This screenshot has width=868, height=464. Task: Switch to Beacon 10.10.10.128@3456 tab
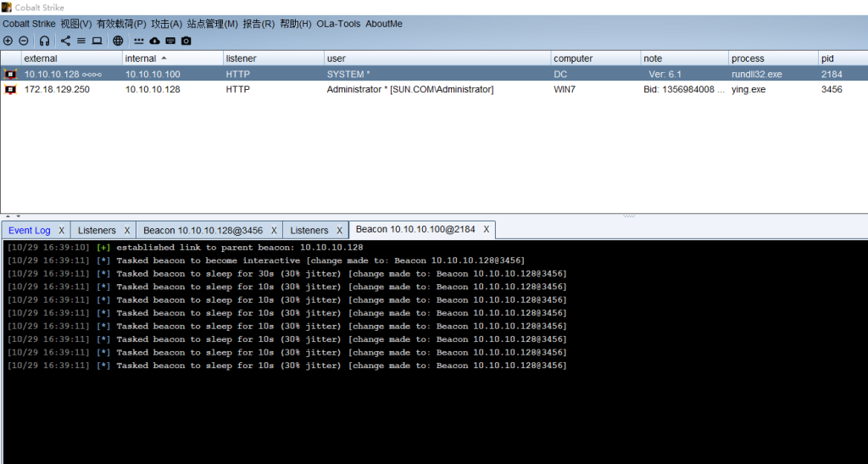point(203,231)
